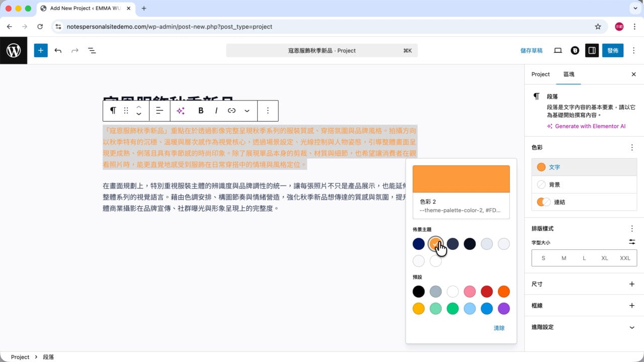Open Elementor AI sparkle tool
The height and width of the screenshot is (362, 644).
181,111
